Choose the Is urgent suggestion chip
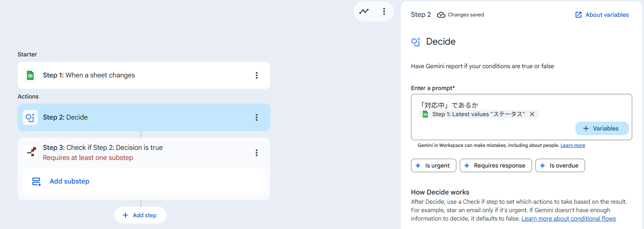This screenshot has height=229, width=644. (433, 165)
